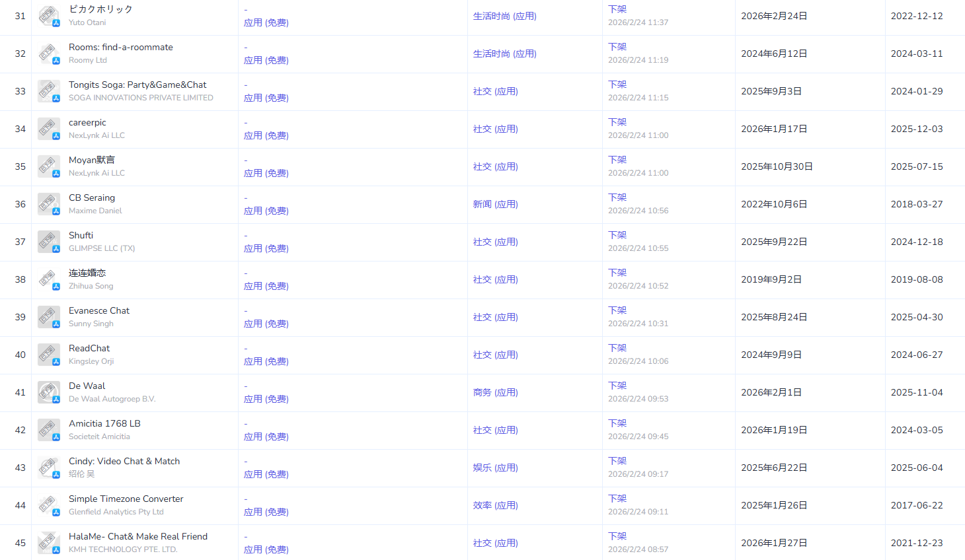This screenshot has width=965, height=560.
Task: Open the 下架 status for Rooms: find-a-roommate
Action: coord(617,47)
